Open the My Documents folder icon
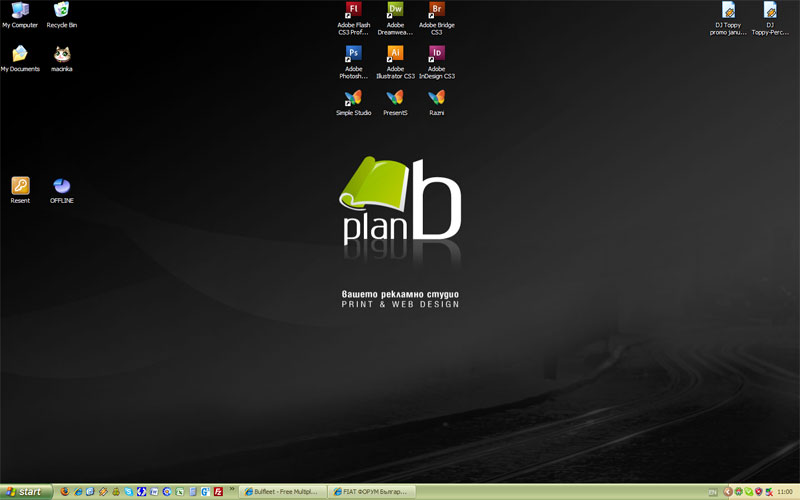The image size is (800, 500). (19, 55)
